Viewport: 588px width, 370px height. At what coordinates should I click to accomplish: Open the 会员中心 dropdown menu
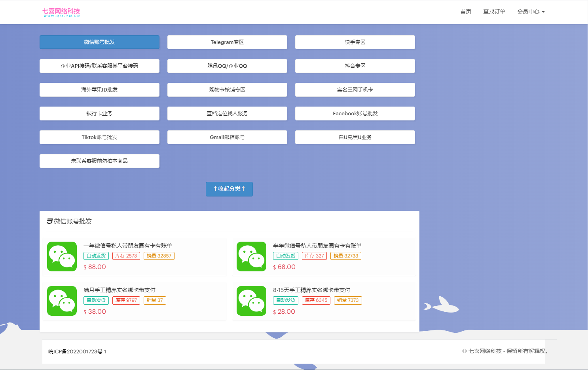pos(531,11)
